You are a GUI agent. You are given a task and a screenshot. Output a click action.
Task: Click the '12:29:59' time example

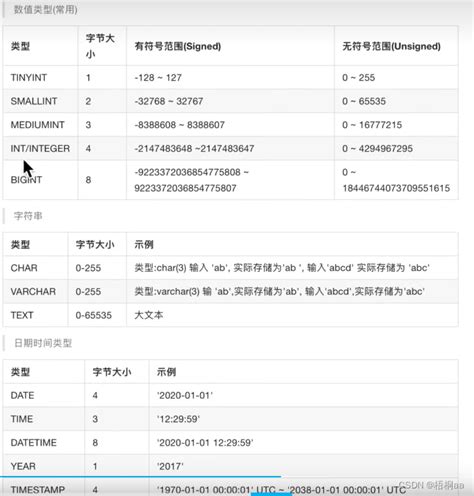(x=178, y=419)
